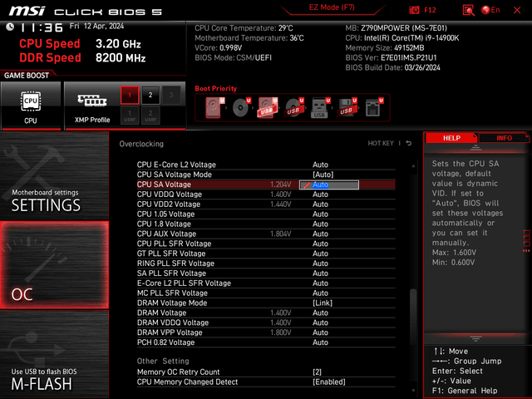The height and width of the screenshot is (399, 532).
Task: Open M-FLASH BIOS flashing section
Action: [x=54, y=354]
